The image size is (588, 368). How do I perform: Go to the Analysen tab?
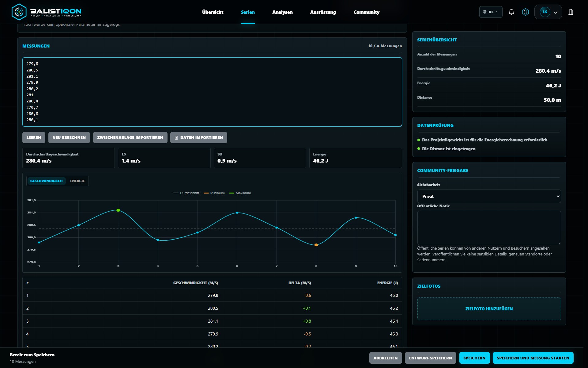point(282,12)
